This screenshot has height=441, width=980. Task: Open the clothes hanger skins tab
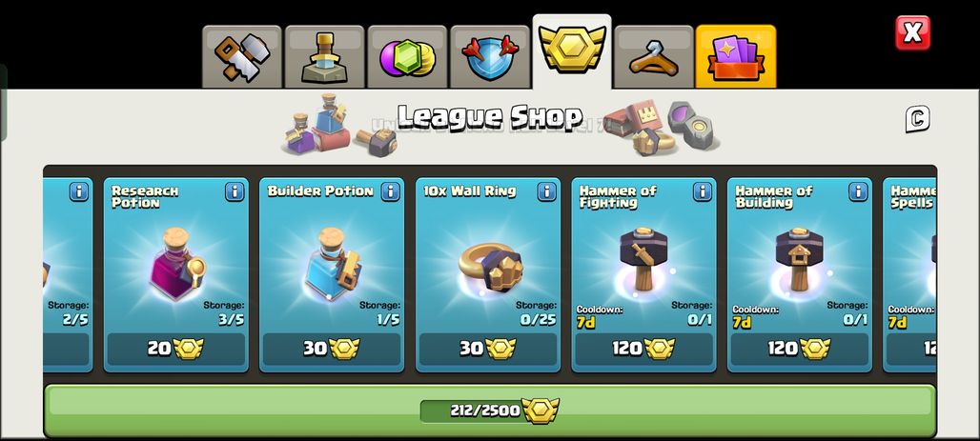(654, 57)
